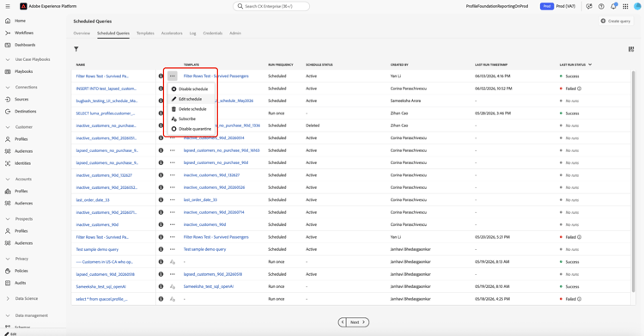644x336 pixels.
Task: Open the Sameeksha_test_sql_openAI template link
Action: coord(209,287)
